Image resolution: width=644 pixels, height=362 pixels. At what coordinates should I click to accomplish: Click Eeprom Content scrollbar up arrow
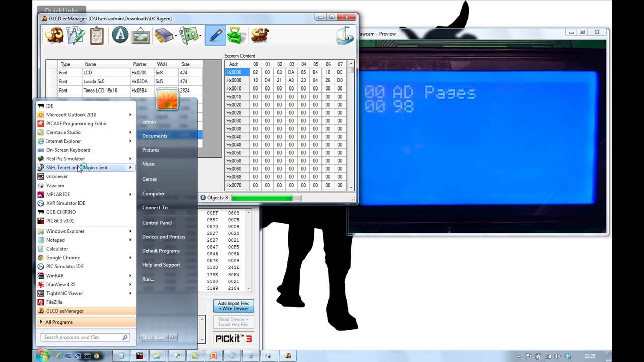tap(351, 64)
